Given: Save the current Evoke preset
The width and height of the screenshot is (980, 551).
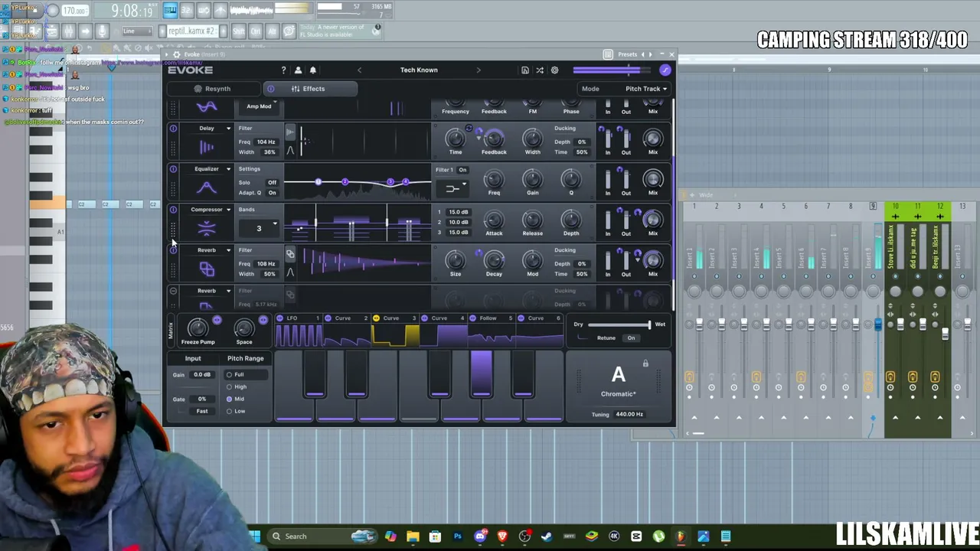Looking at the screenshot, I should click(525, 70).
